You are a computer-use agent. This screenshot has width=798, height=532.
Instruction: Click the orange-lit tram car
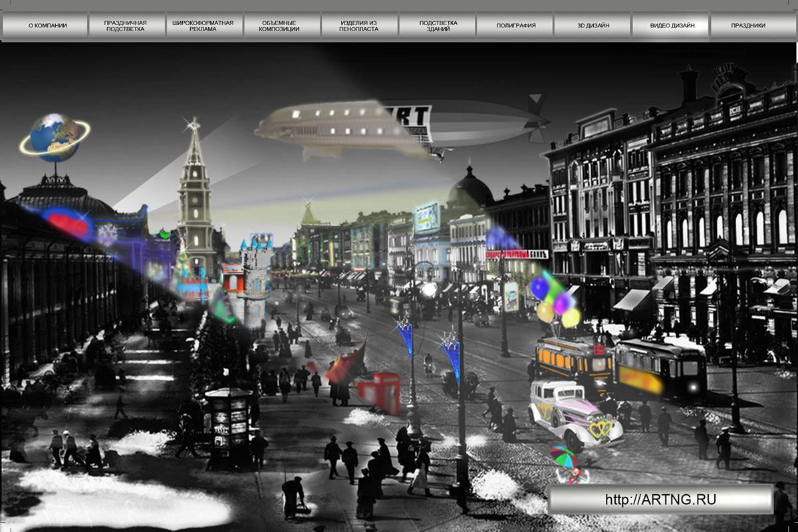[573, 362]
